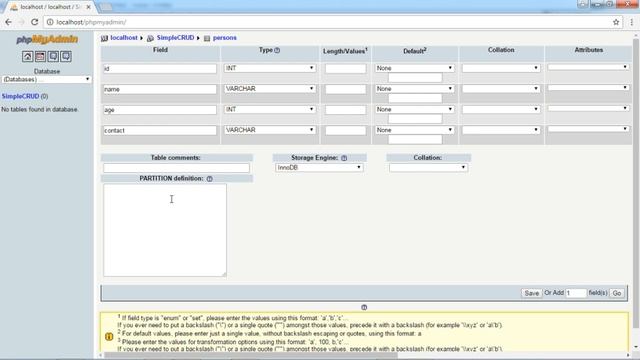Open the SQL documentation icon in sidebar

coord(66,56)
